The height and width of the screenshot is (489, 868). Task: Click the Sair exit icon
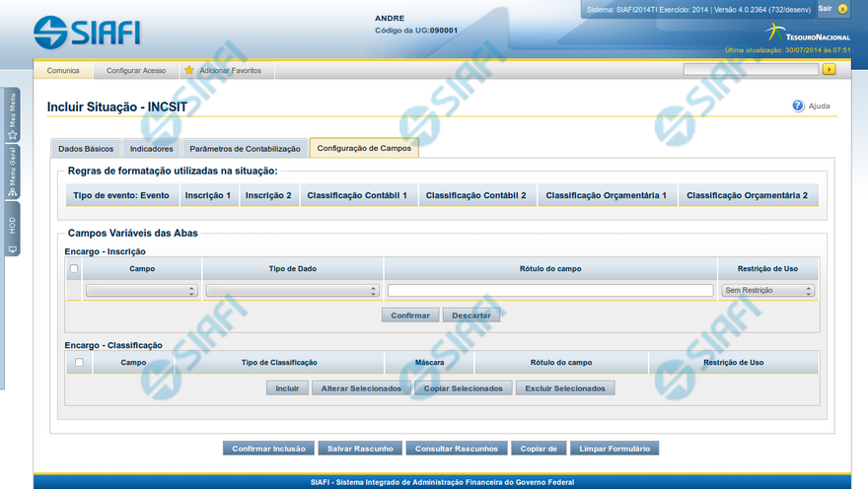pos(843,9)
